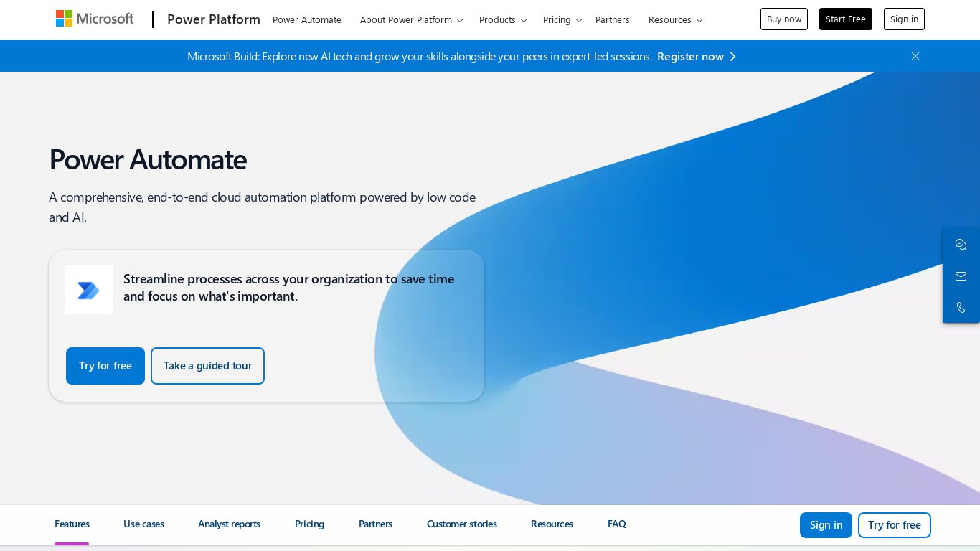Viewport: 980px width, 551px height.
Task: Follow the Register now link in banner
Action: tap(697, 56)
